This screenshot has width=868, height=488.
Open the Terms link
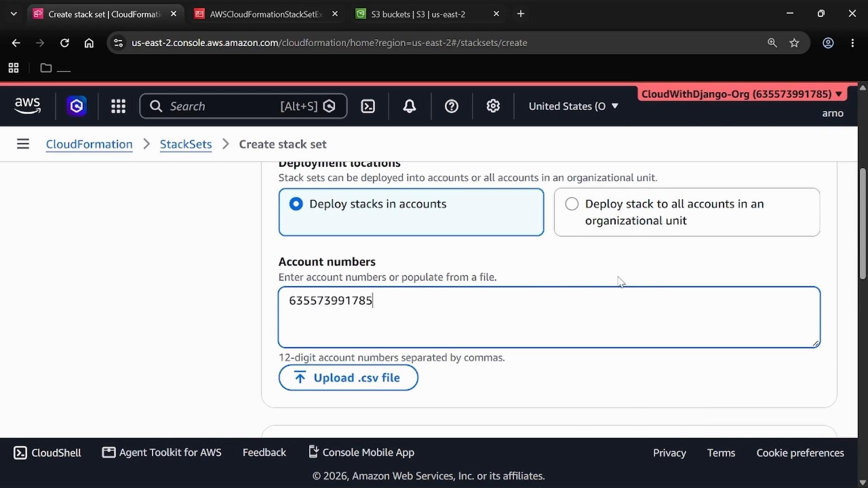point(721,453)
